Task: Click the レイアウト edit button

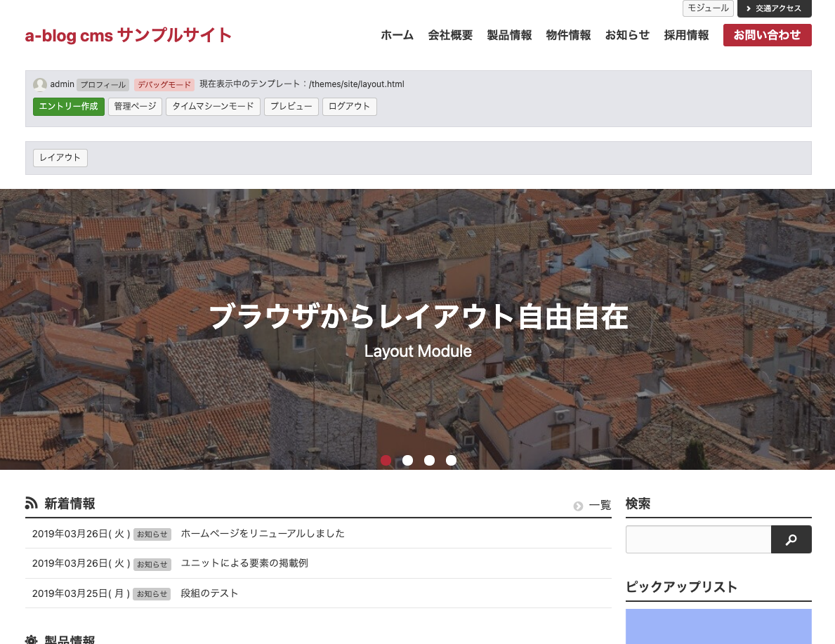Action: point(60,158)
